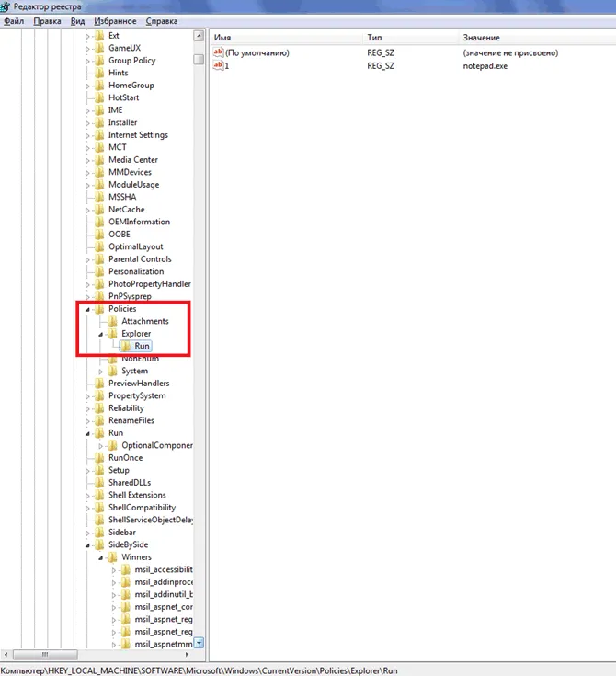This screenshot has height=676, width=616.
Task: Click the Internet Settings folder icon
Action: 99,135
